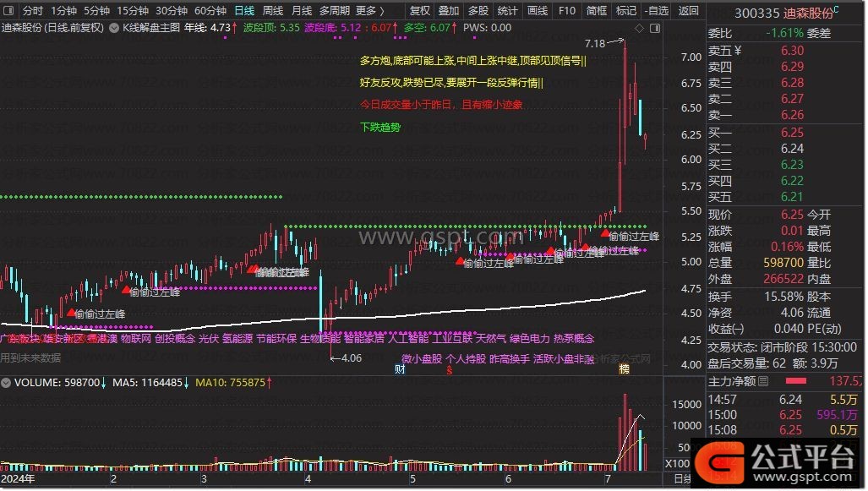Click the 复权 button
This screenshot has width=868, height=491.
pos(419,10)
